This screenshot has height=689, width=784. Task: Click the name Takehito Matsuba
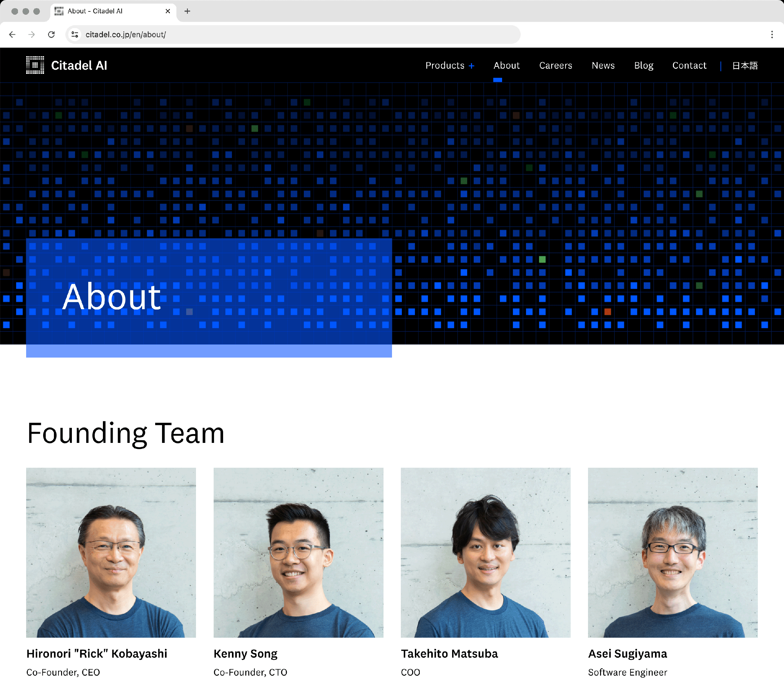(x=449, y=653)
